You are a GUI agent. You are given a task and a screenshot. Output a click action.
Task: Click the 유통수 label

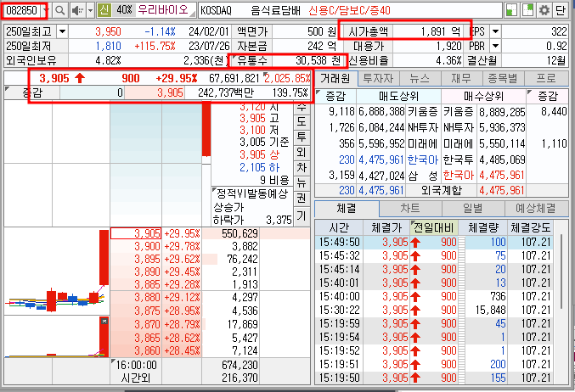click(252, 60)
